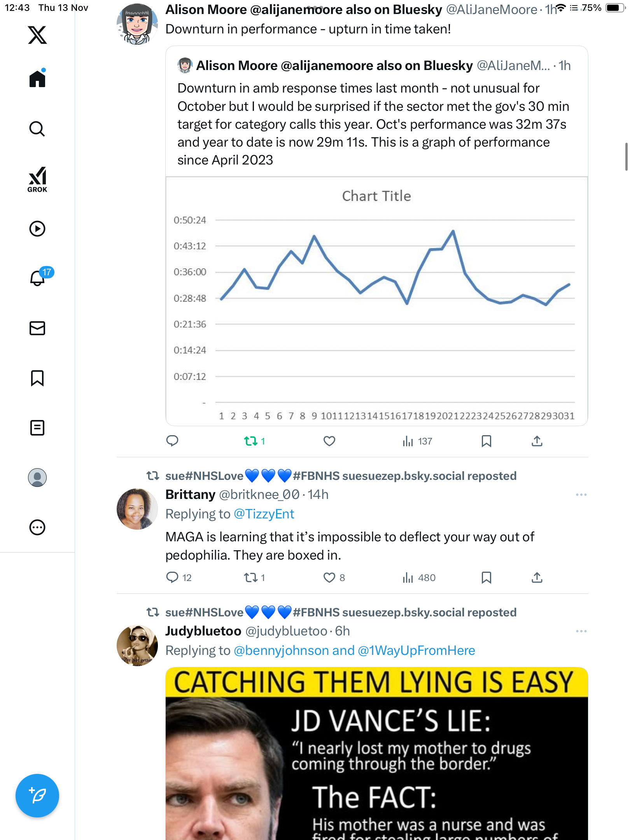Open Bookmarks in the sidebar

(x=37, y=378)
